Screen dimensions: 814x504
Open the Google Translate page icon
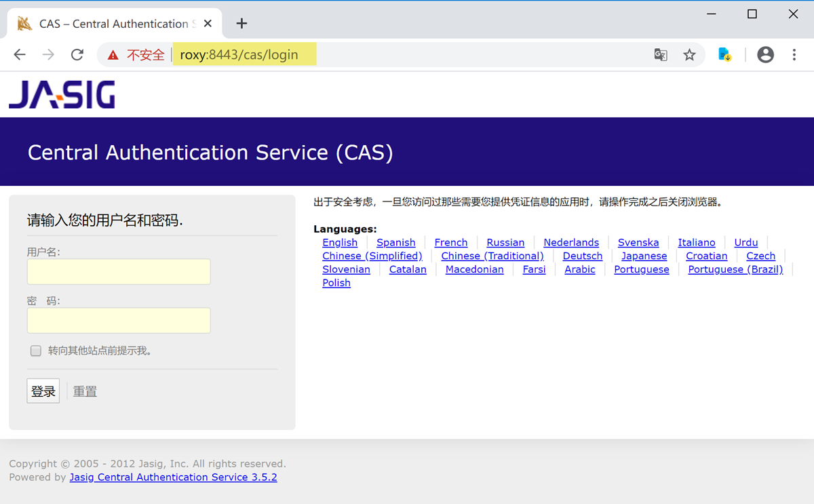pyautogui.click(x=660, y=55)
